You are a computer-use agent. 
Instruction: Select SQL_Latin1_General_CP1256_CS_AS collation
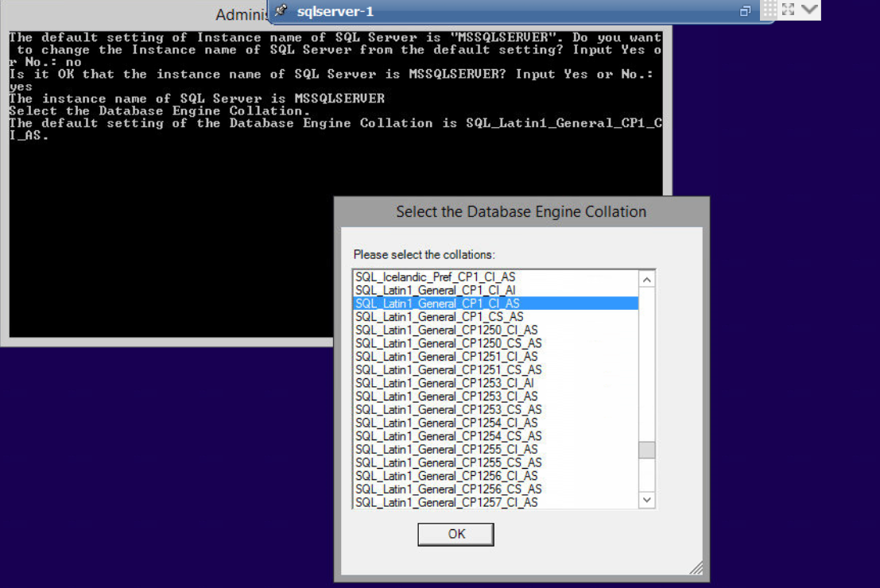pos(495,489)
